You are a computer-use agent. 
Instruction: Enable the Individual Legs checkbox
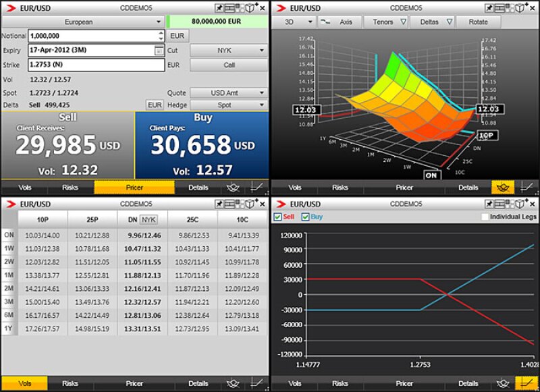484,217
